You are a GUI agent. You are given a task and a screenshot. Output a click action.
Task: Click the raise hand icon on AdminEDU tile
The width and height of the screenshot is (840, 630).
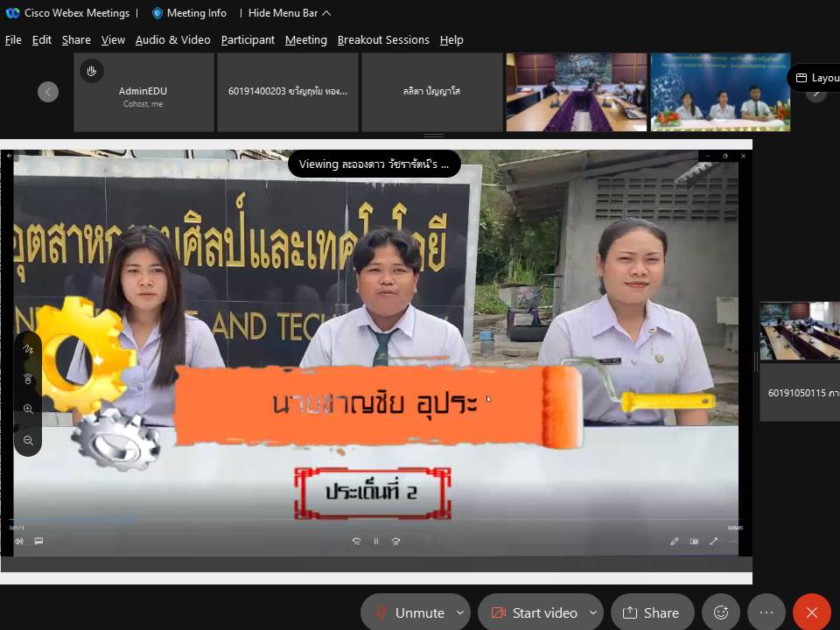click(91, 70)
